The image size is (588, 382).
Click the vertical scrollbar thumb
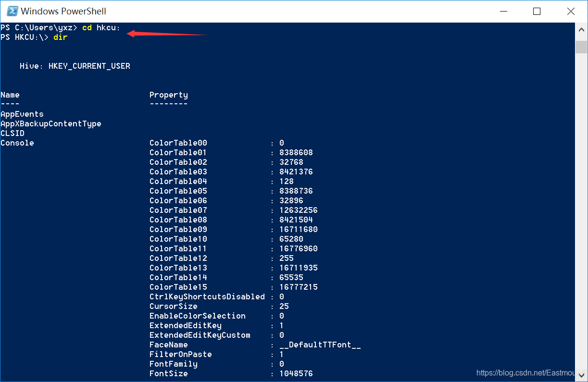tap(581, 47)
